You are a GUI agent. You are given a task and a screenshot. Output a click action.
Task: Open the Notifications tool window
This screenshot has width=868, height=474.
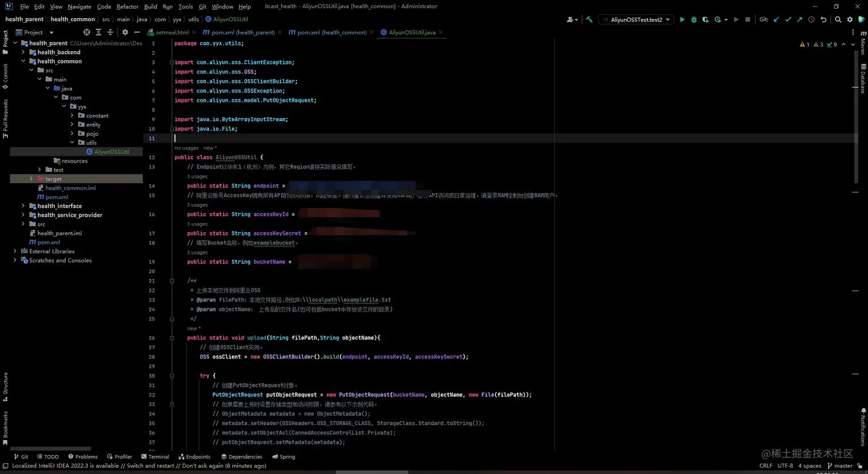[x=863, y=426]
